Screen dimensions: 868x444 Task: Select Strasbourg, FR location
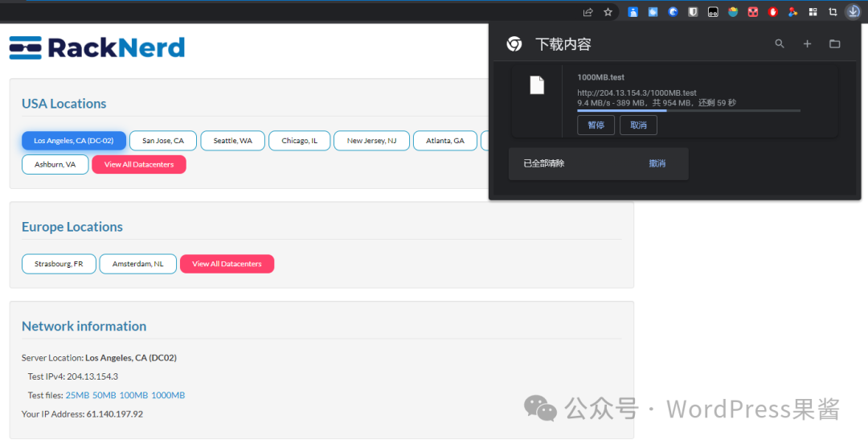coord(59,264)
